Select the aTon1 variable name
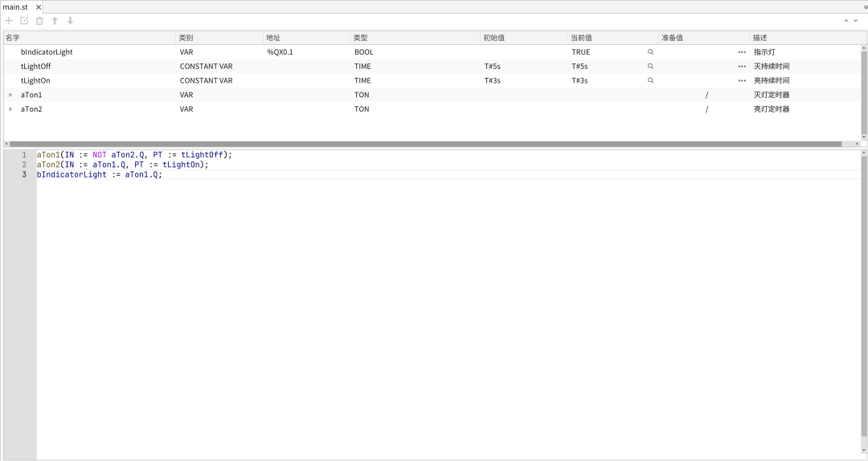 click(x=31, y=95)
